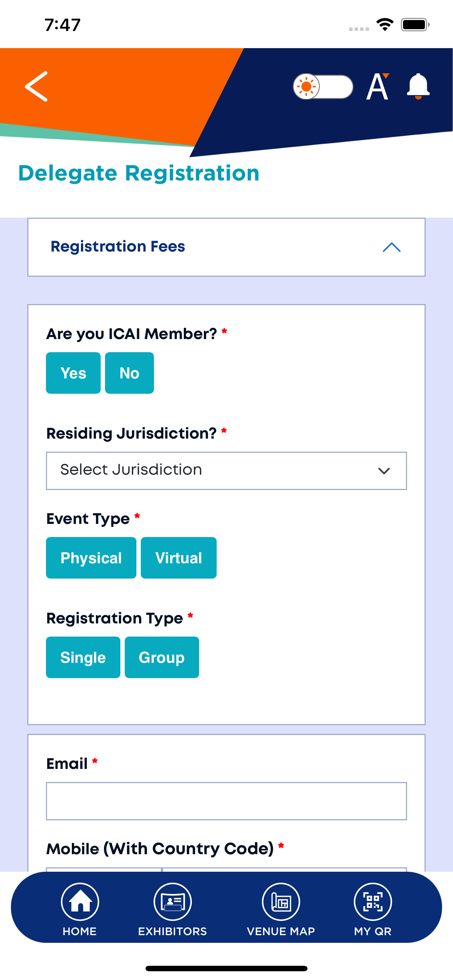
Task: Focus the Email input field
Action: (x=226, y=801)
